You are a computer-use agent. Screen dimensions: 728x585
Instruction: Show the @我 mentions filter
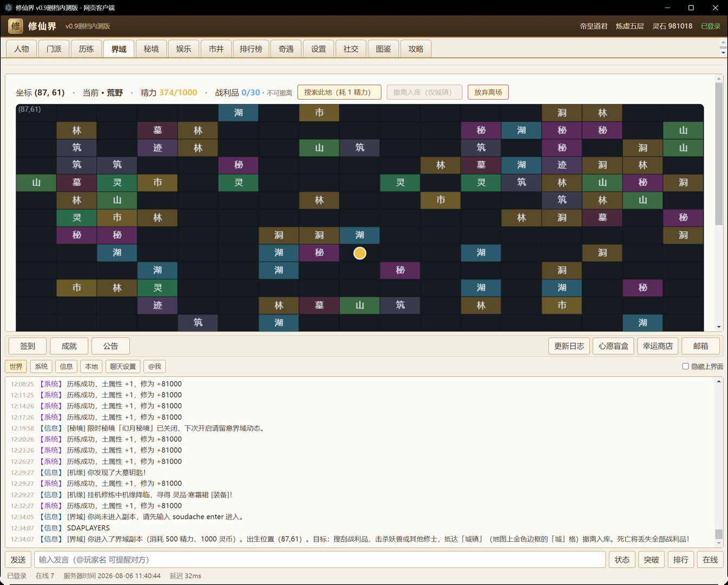[x=155, y=367]
